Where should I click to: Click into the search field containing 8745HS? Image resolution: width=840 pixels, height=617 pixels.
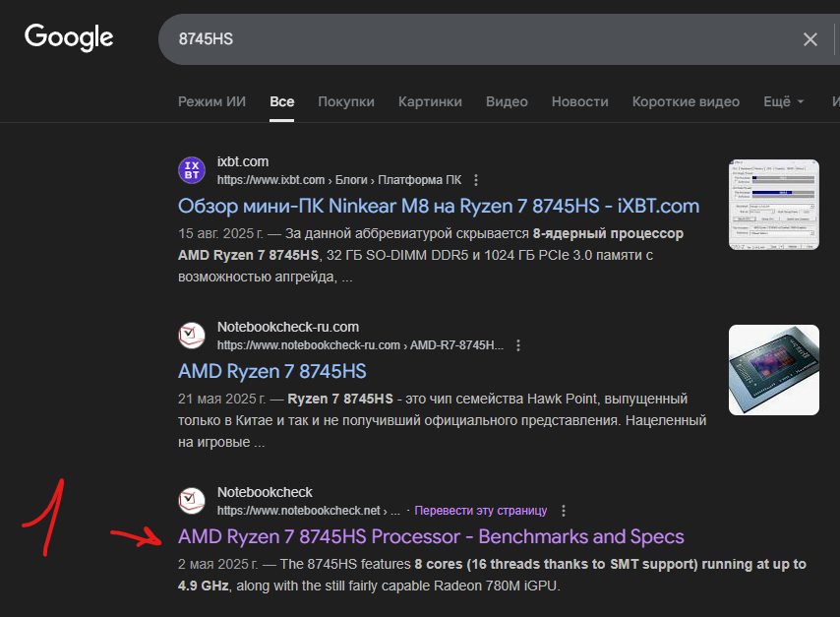pos(472,39)
